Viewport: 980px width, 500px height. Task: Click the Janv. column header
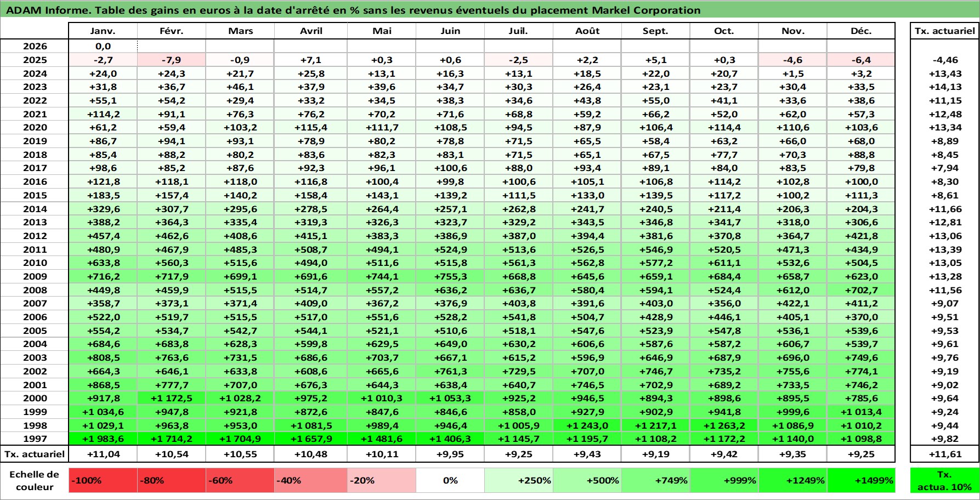pos(103,31)
